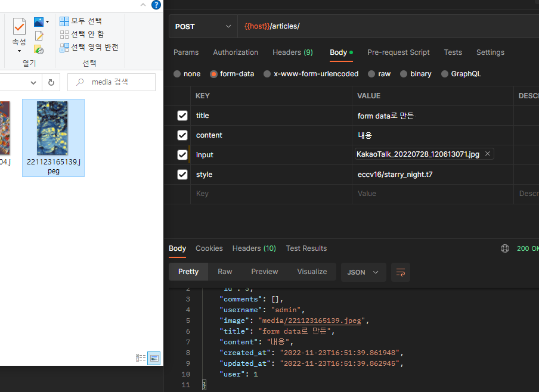The image size is (539, 392).
Task: Select the binary body radio button
Action: [404, 74]
